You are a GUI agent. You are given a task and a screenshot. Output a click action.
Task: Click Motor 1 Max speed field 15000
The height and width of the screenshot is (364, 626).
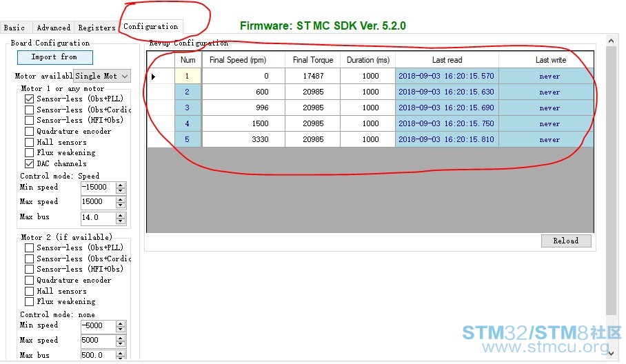98,202
